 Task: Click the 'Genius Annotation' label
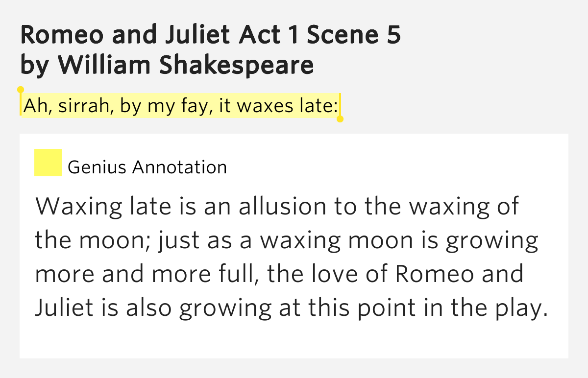coord(147,167)
